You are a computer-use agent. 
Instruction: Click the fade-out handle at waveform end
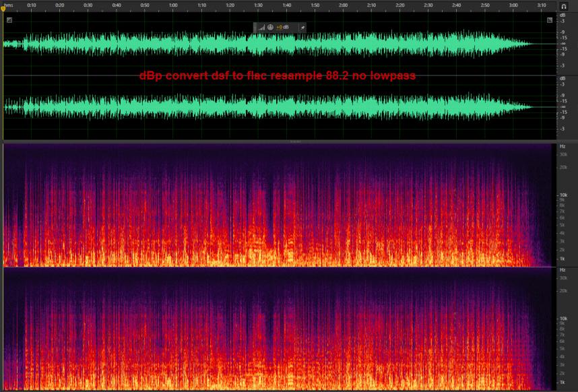click(550, 20)
